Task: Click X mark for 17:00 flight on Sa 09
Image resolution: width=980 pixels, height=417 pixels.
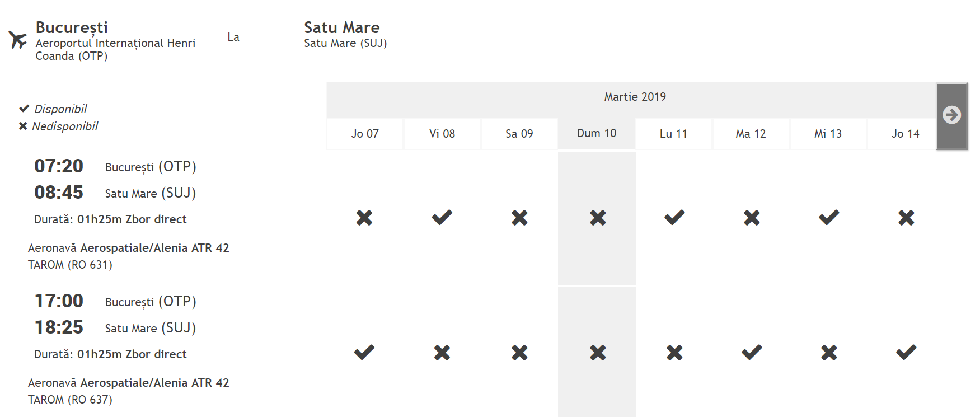Action: click(x=519, y=353)
